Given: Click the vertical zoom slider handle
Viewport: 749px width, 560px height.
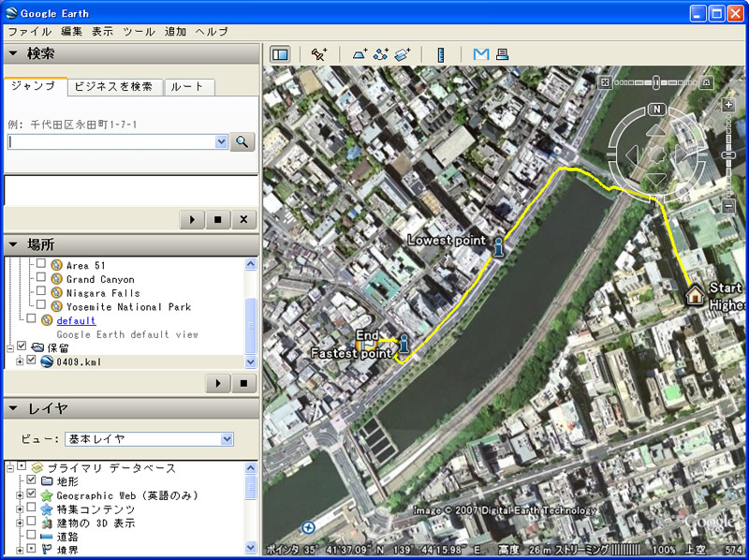Looking at the screenshot, I should click(x=728, y=155).
